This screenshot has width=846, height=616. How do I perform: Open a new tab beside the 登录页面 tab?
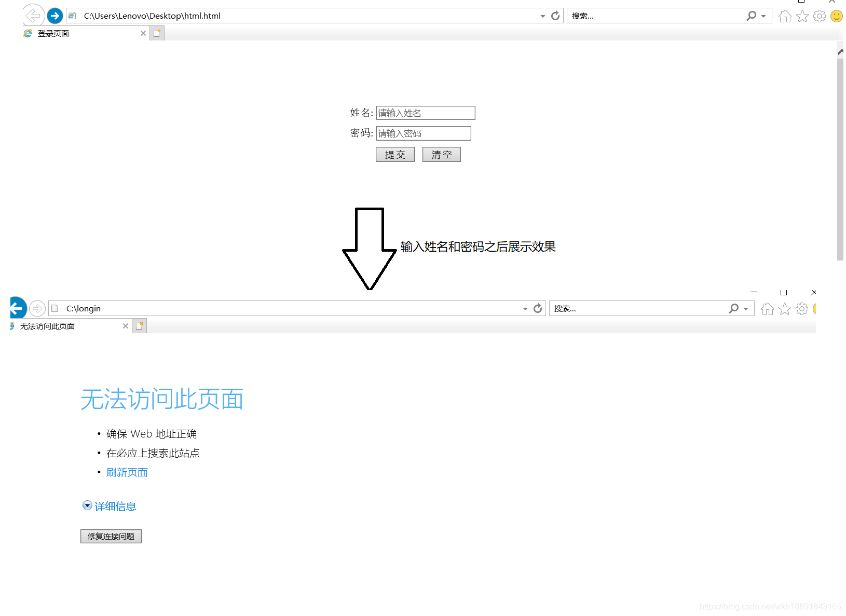157,33
